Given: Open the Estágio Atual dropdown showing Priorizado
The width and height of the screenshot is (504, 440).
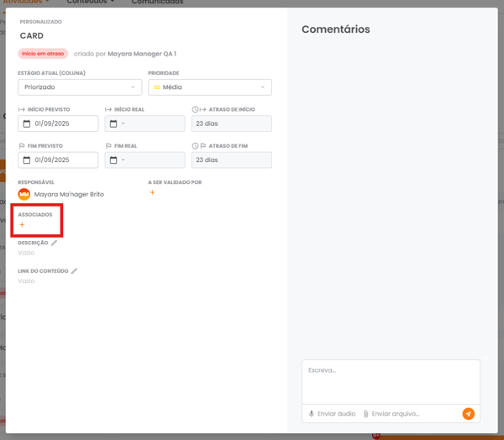Looking at the screenshot, I should coord(80,87).
